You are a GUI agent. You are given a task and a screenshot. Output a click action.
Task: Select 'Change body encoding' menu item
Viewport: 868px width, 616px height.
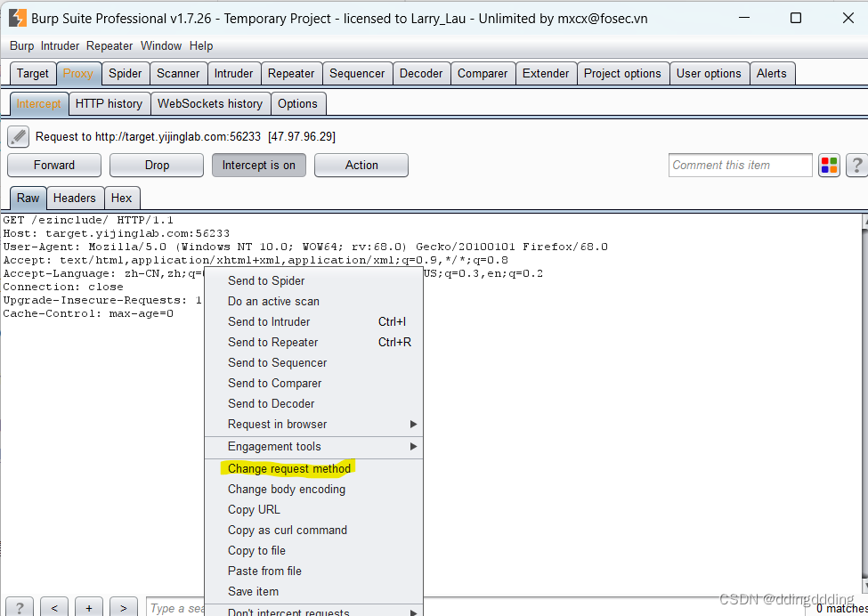[x=314, y=490]
